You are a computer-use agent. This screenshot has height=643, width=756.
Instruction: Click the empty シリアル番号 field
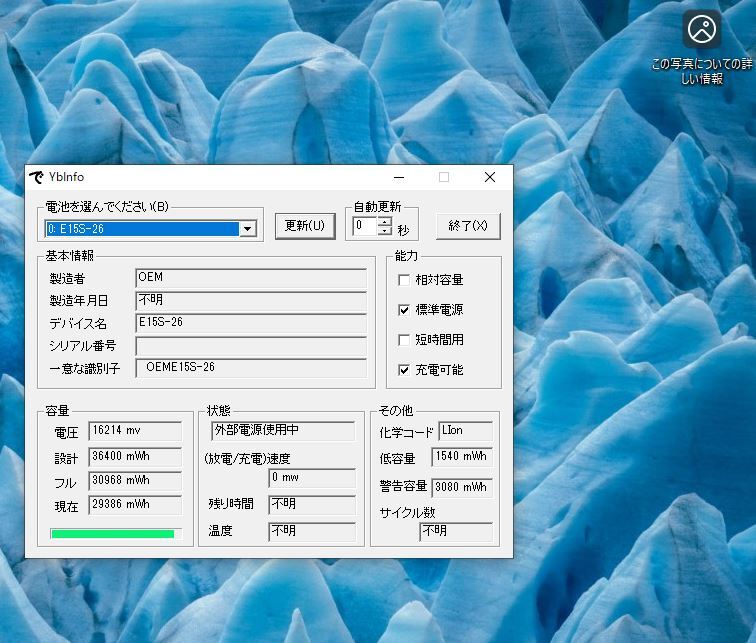pyautogui.click(x=251, y=346)
